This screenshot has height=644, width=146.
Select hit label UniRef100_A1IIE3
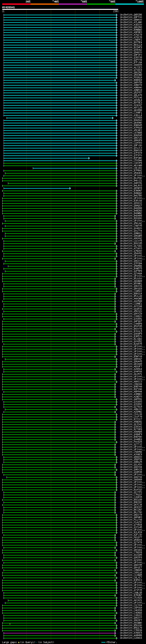(131, 67)
